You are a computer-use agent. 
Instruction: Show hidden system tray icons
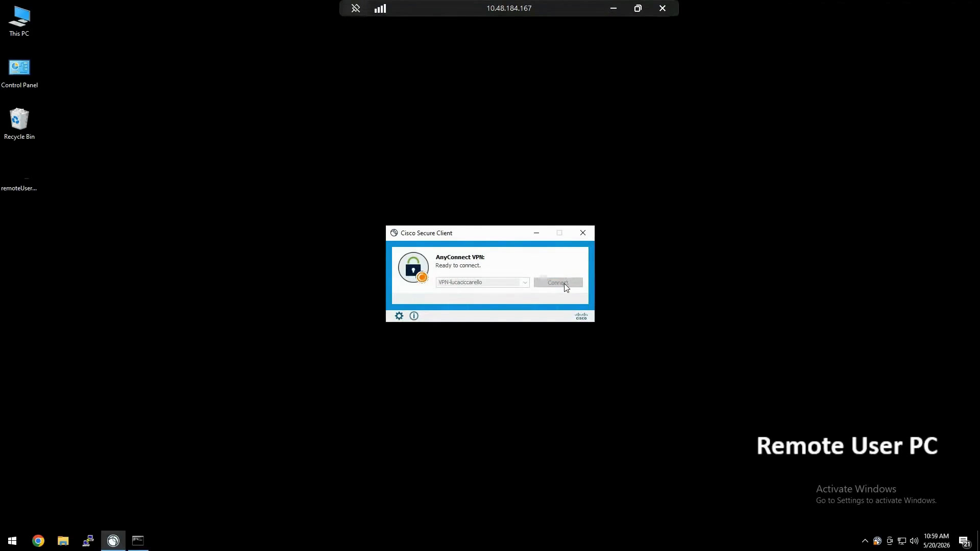(x=865, y=541)
